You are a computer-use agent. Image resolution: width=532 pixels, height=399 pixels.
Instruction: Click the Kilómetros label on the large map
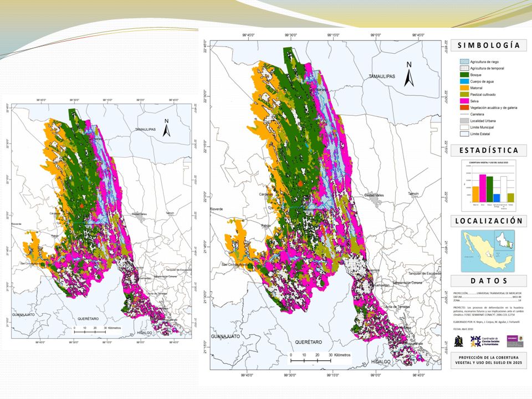pos(342,355)
